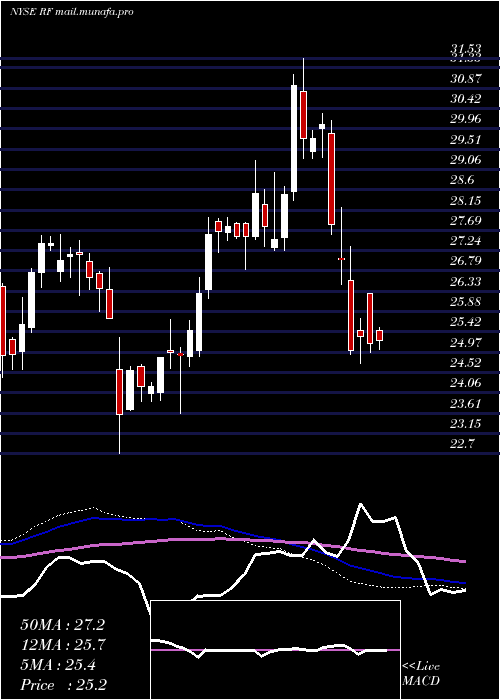The image size is (500, 700).
Task: Click the 23.61 price axis label
Action: (466, 404)
